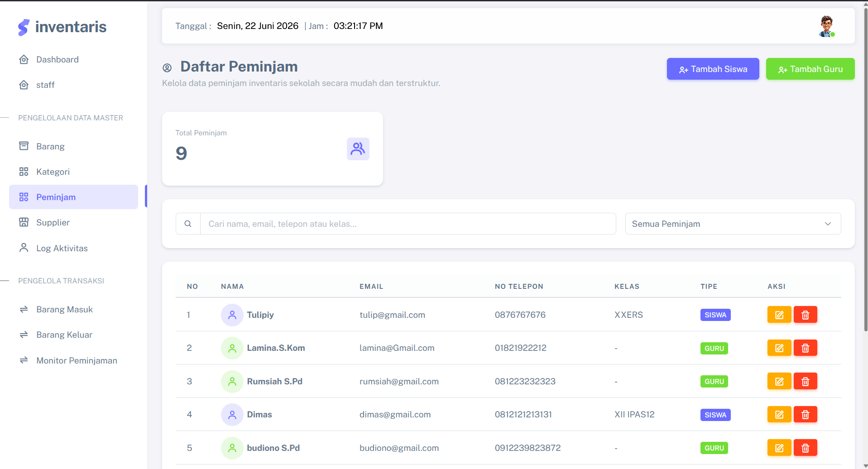Open the user profile avatar

point(827,26)
